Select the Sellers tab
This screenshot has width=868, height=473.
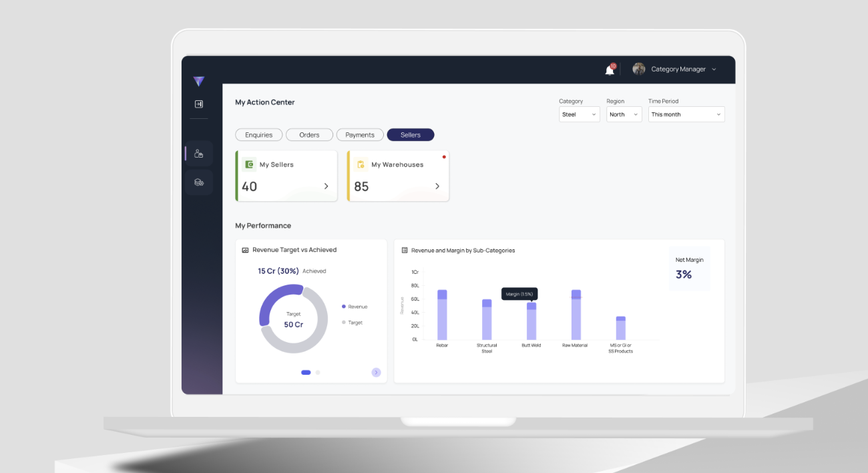click(x=411, y=135)
